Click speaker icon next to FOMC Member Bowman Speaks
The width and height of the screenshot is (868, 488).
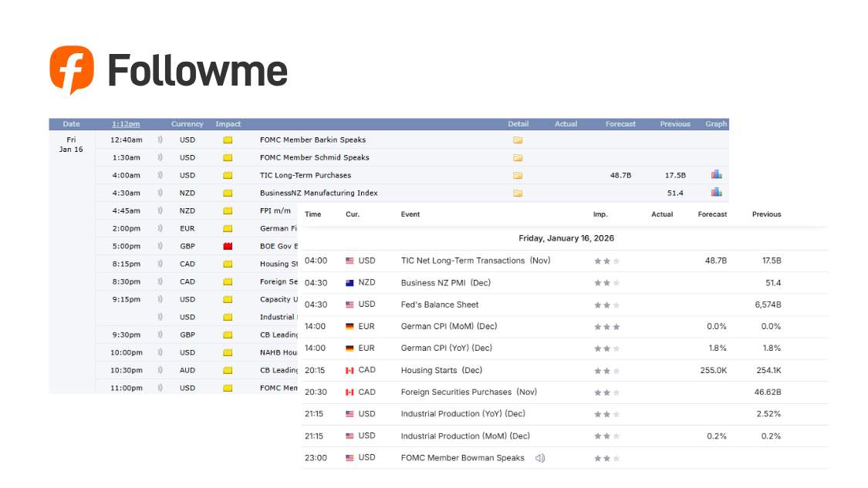click(540, 458)
